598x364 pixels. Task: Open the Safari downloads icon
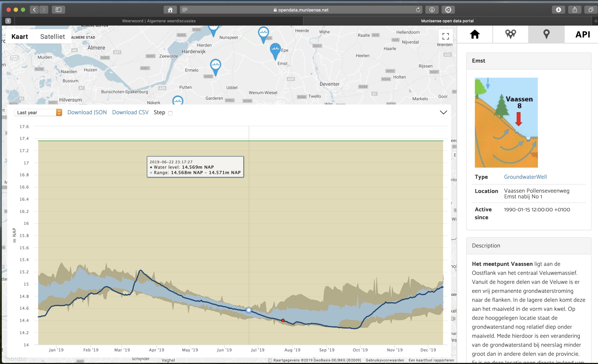pyautogui.click(x=558, y=10)
